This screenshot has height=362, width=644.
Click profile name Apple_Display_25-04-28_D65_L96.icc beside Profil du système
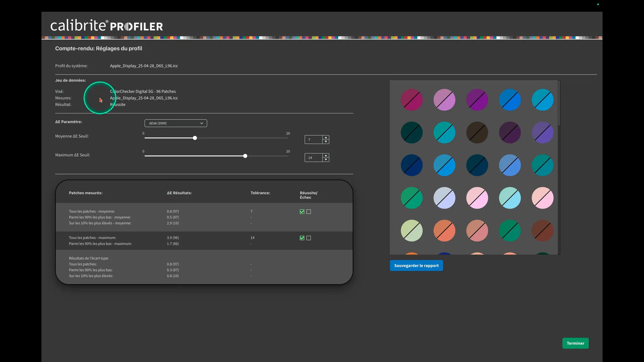pyautogui.click(x=144, y=66)
